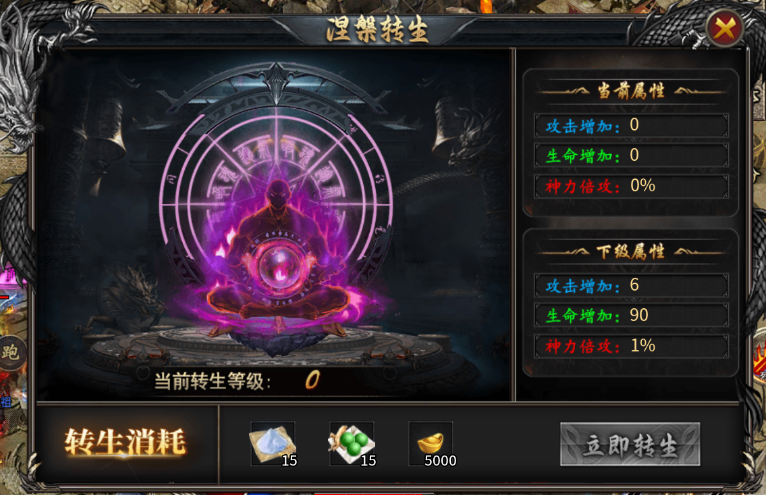Close the 涅槃转生 dialog
Screen dimensions: 766x495
click(x=724, y=28)
